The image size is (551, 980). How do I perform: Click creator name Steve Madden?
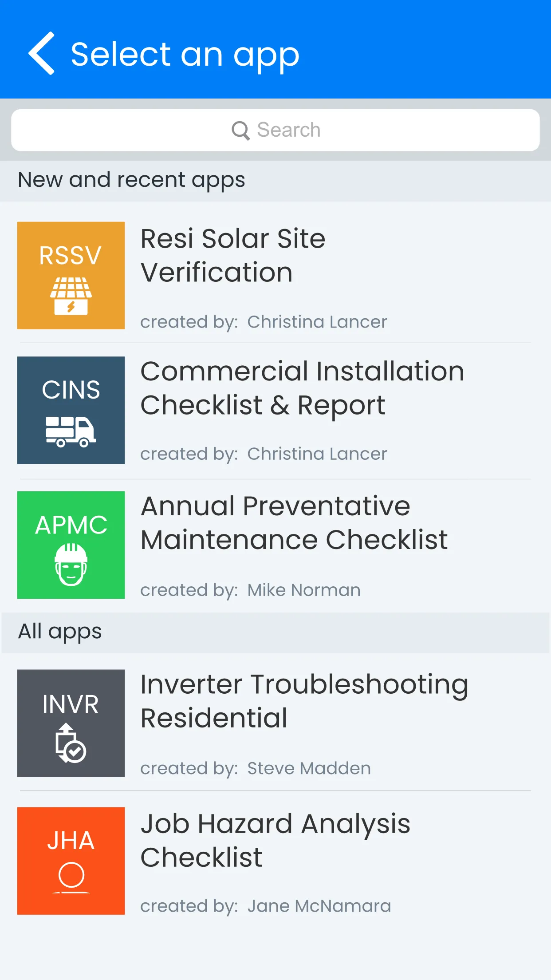(309, 768)
